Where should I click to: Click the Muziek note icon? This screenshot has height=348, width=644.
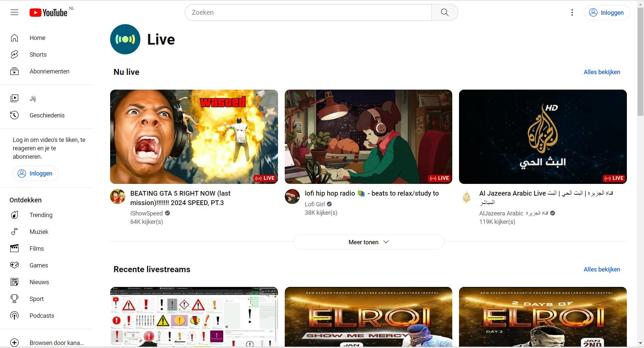click(14, 232)
